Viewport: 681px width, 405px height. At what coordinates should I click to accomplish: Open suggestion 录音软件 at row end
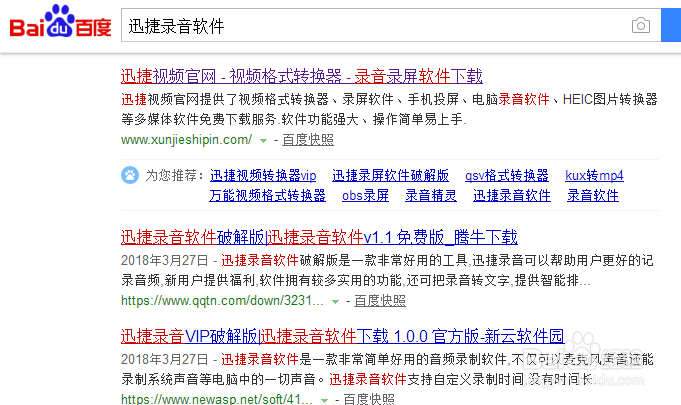(x=593, y=195)
